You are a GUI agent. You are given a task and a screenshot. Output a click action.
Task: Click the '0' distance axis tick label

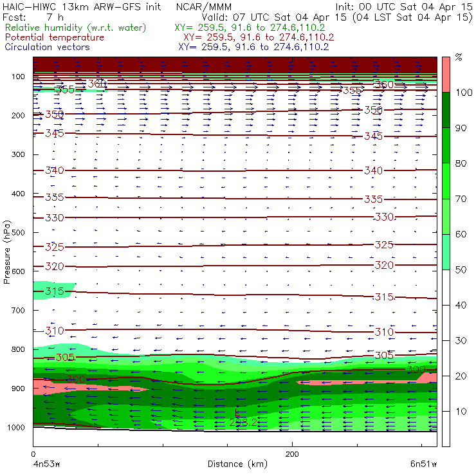coord(33,454)
